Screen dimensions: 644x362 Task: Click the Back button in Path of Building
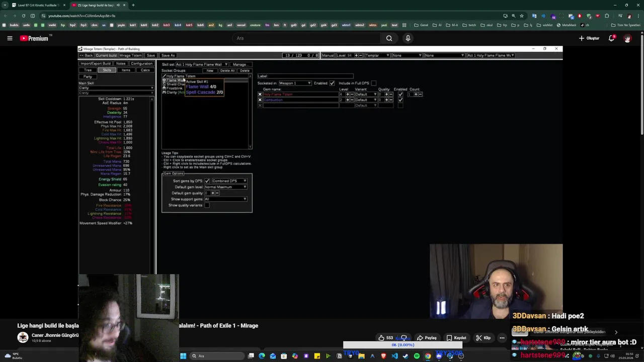[86, 55]
